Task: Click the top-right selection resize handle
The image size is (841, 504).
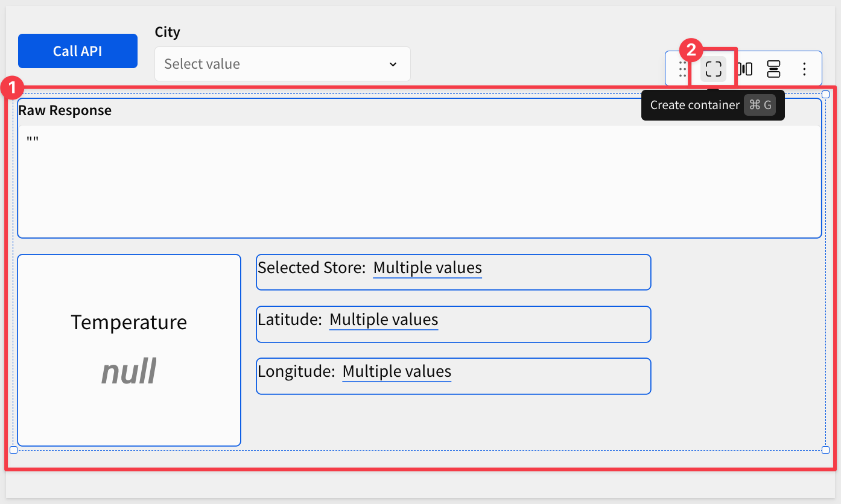Action: click(825, 94)
